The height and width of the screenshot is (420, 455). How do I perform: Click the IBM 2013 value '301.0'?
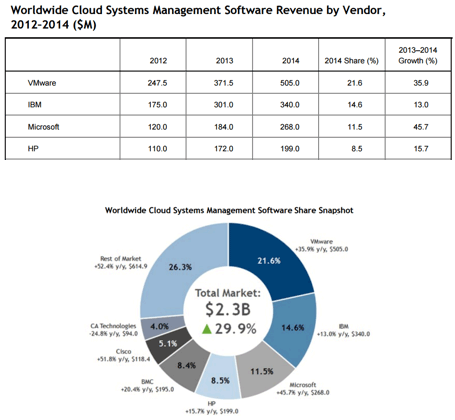point(223,105)
